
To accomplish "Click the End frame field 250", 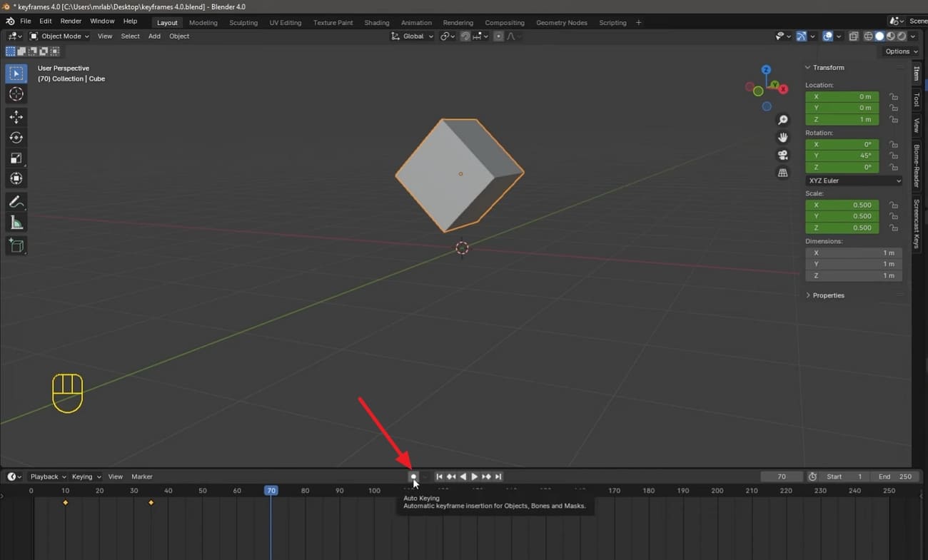I will click(x=895, y=477).
